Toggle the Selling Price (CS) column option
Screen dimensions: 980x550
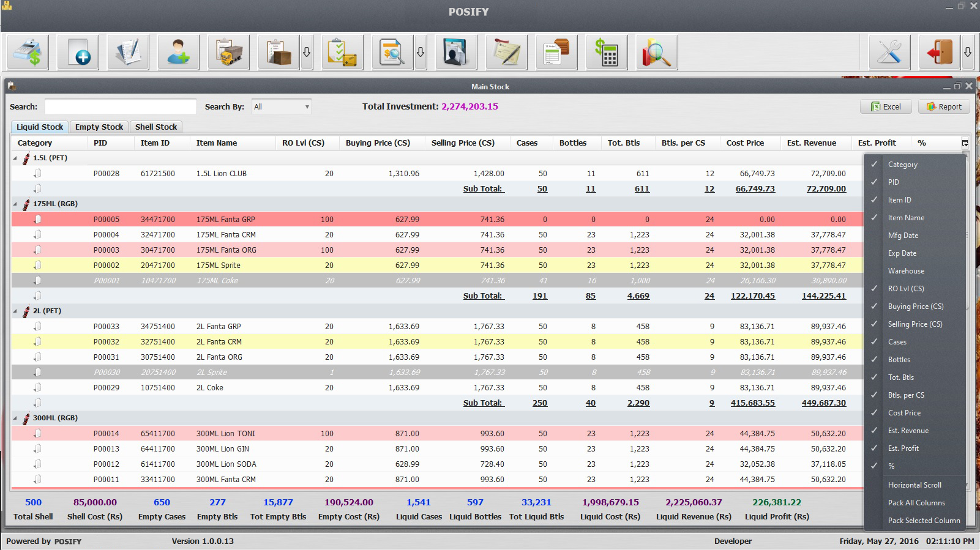(915, 324)
